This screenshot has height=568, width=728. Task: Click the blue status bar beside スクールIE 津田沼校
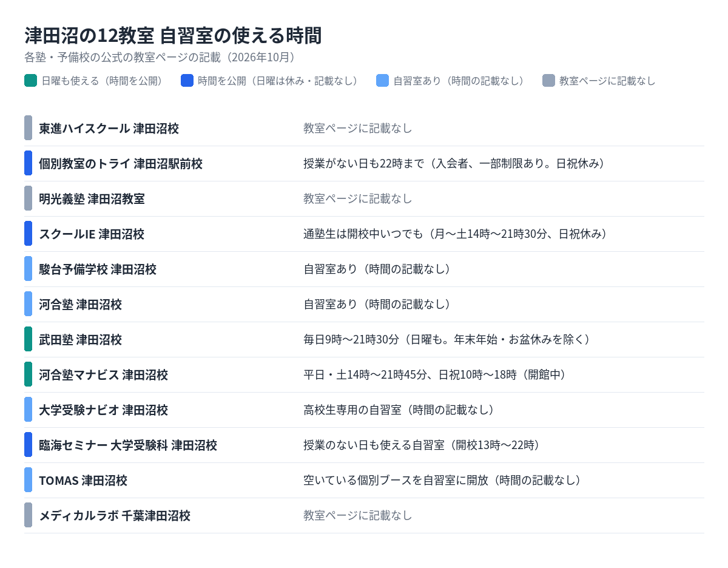(x=28, y=234)
